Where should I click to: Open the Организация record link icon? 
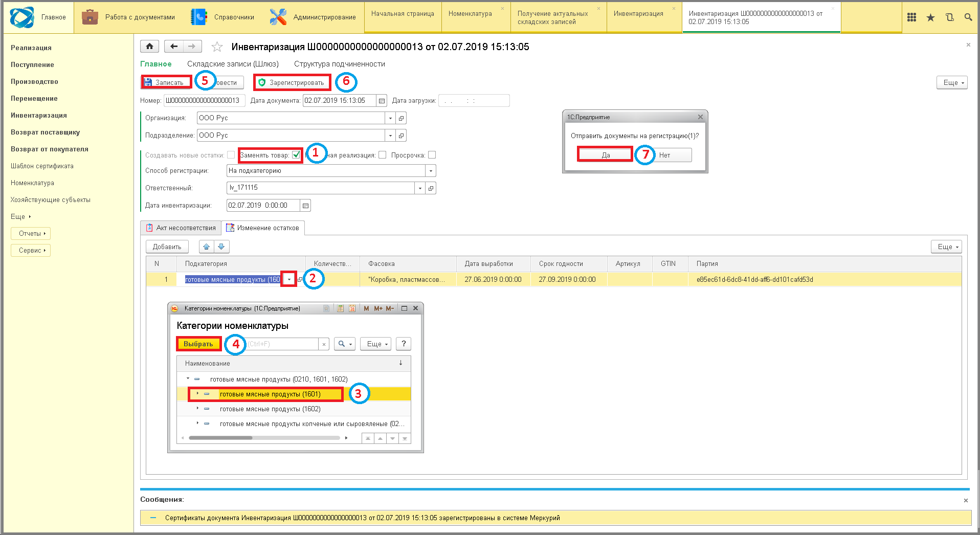pyautogui.click(x=402, y=118)
